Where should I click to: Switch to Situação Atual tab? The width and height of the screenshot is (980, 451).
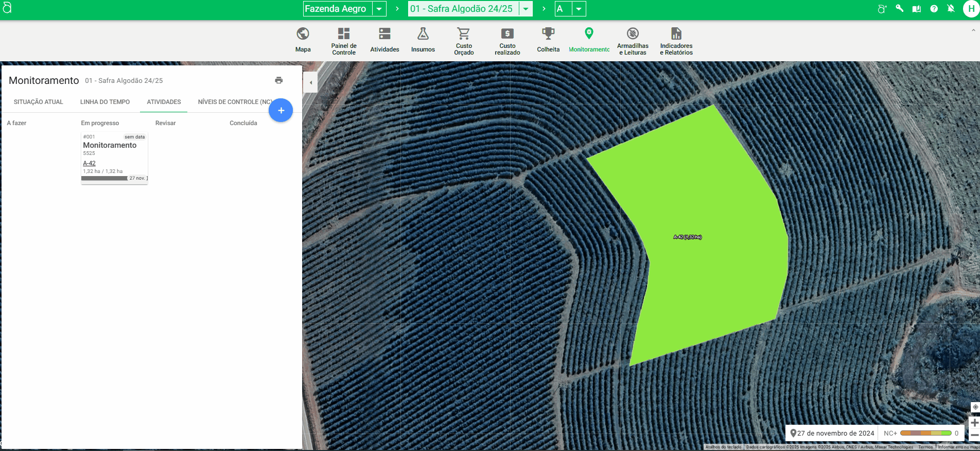pos(38,102)
